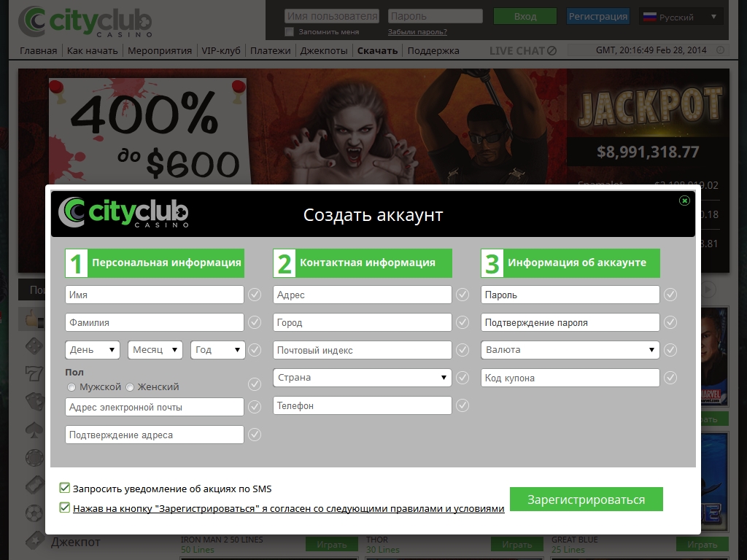747x560 pixels.
Task: Close the account creation dialog
Action: tap(684, 201)
